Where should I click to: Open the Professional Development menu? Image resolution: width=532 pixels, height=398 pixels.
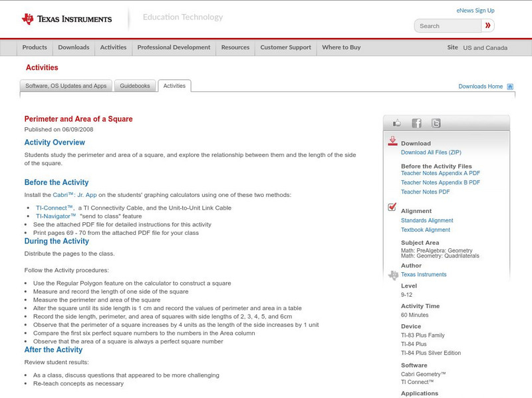(174, 47)
